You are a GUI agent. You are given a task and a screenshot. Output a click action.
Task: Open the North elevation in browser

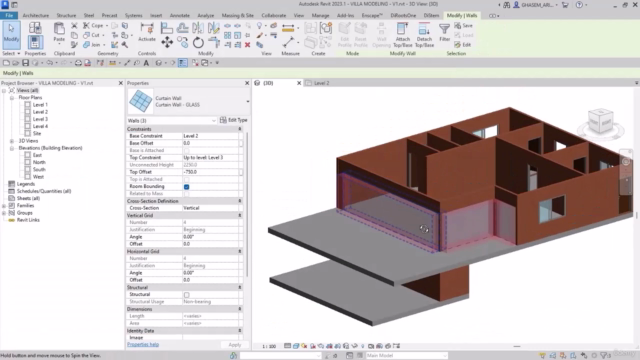[39, 162]
